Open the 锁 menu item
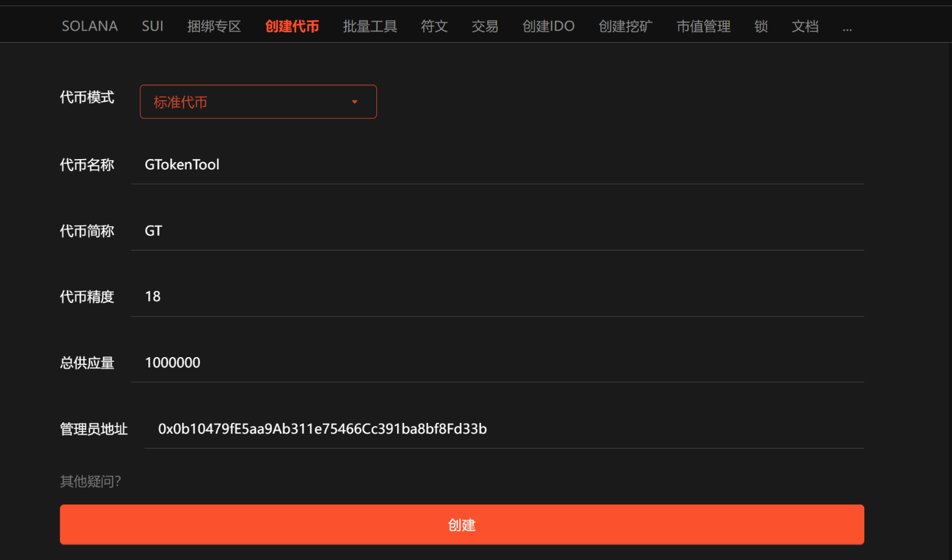The image size is (952, 560). click(761, 26)
